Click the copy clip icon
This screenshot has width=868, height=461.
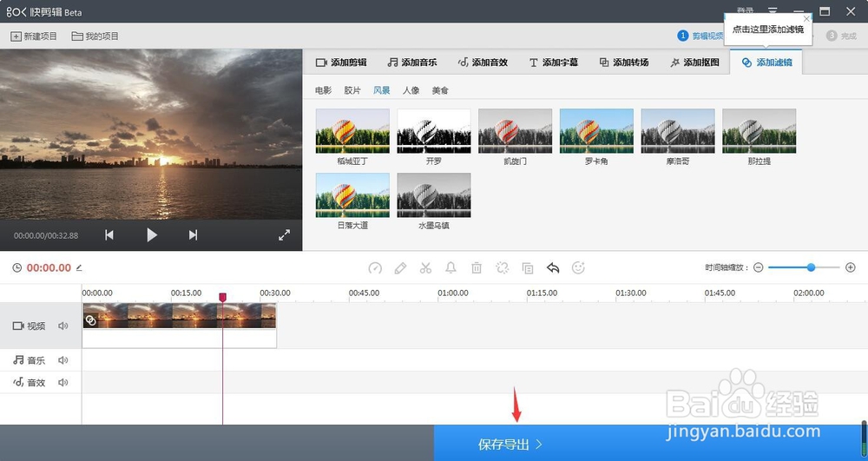(528, 268)
